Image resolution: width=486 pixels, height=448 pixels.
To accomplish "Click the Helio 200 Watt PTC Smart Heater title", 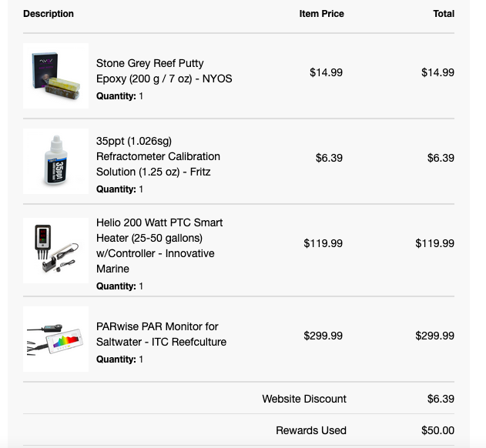I will (x=159, y=246).
